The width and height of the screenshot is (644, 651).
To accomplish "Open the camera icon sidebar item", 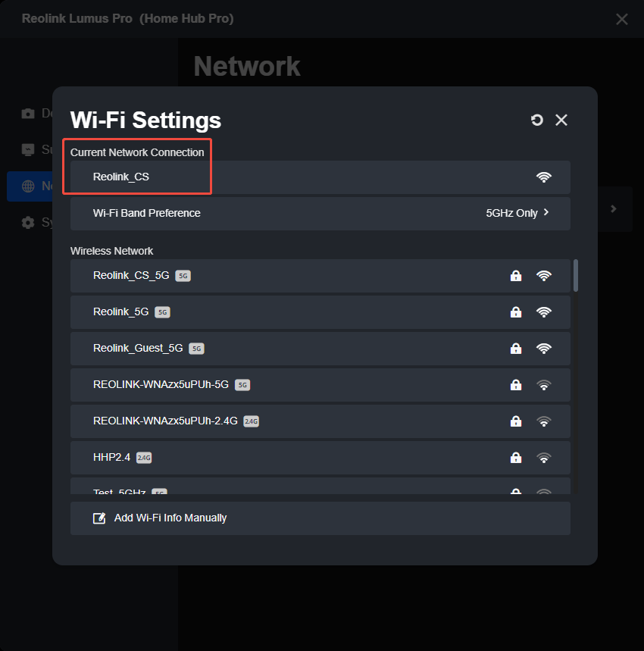I will click(x=28, y=114).
